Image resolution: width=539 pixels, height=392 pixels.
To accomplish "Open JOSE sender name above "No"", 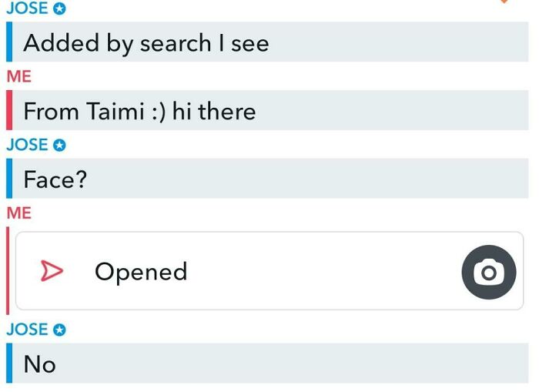I will pos(27,330).
